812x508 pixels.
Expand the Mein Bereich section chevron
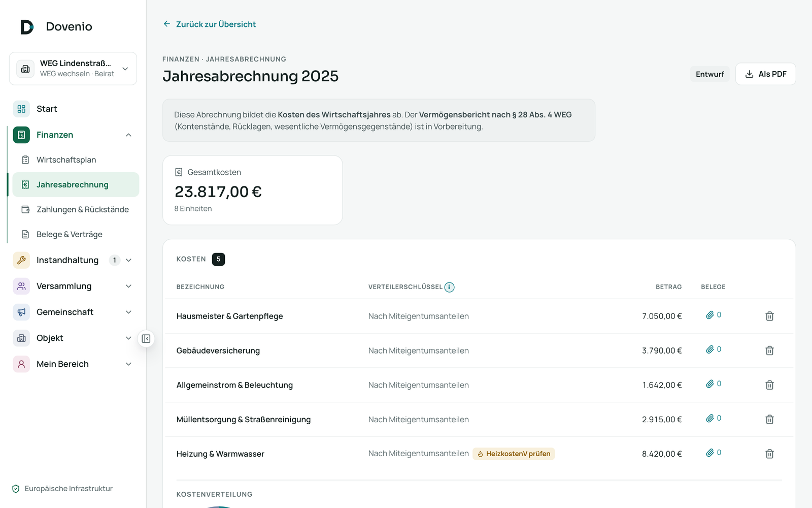pos(128,364)
